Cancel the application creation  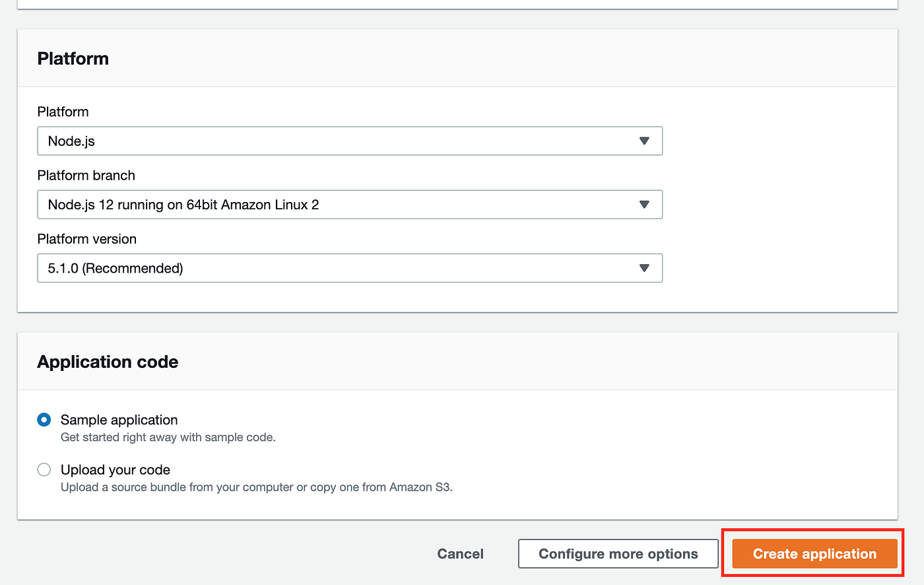[460, 554]
